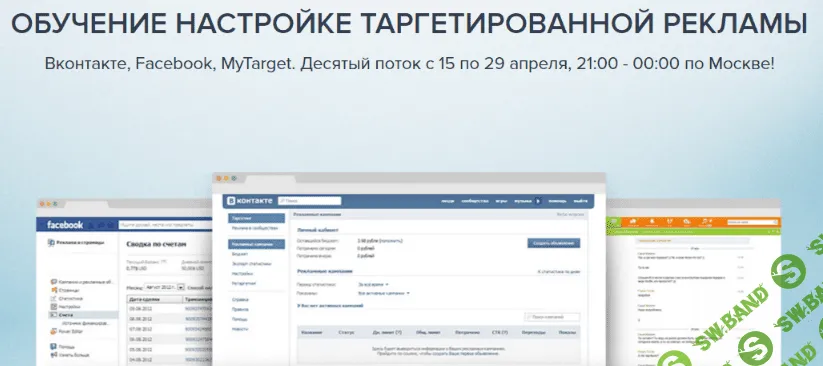Click the Реклама и страницы icon in Facebook
Image resolution: width=823 pixels, height=366 pixels.
click(51, 243)
